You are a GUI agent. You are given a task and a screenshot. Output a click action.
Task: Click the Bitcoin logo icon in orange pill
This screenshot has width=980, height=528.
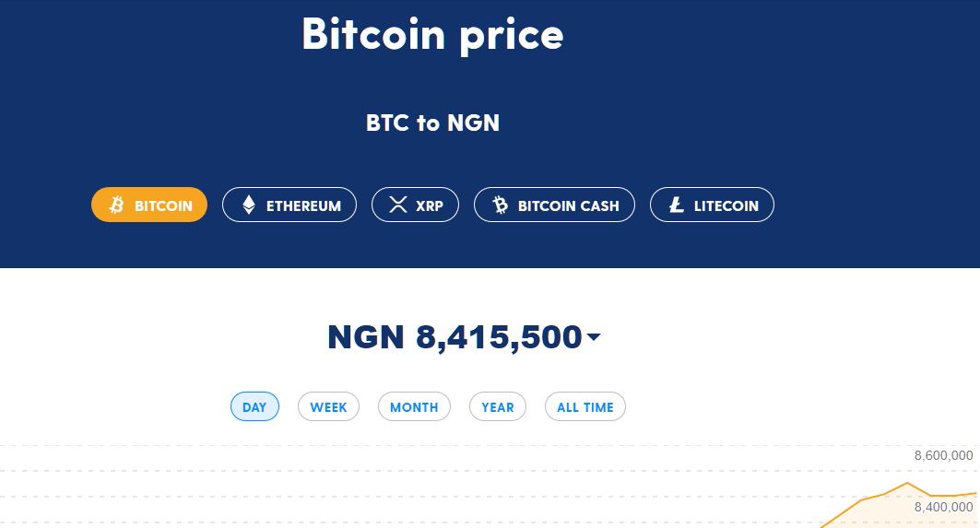pyautogui.click(x=117, y=205)
